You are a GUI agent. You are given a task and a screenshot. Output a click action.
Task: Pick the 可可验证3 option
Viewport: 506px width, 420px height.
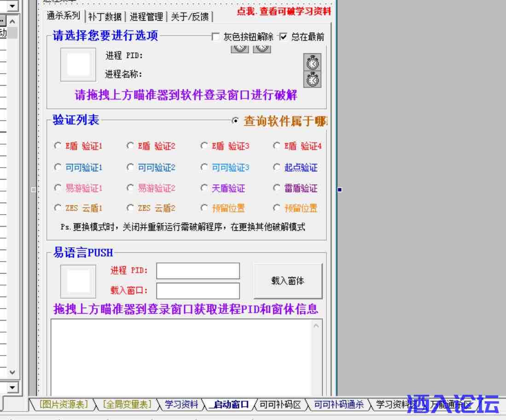point(204,167)
